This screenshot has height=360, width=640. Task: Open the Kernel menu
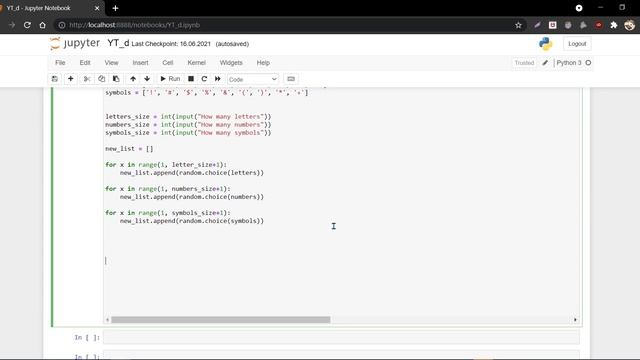coord(196,63)
